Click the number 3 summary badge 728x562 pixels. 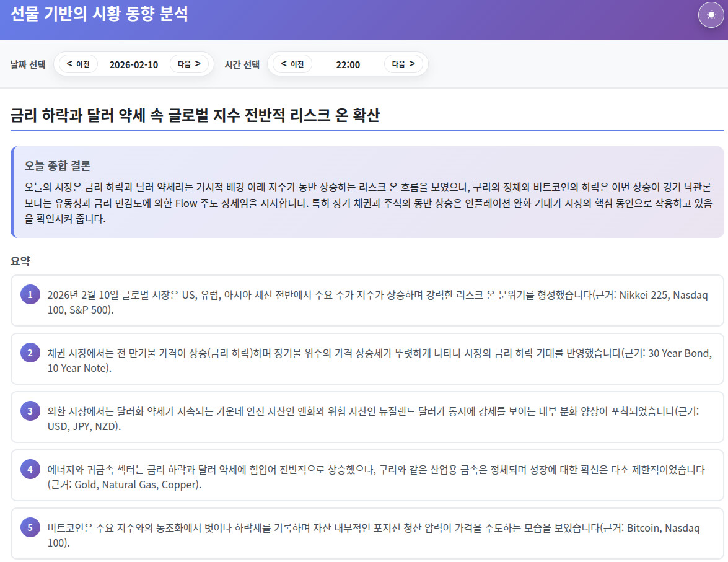[x=30, y=410]
